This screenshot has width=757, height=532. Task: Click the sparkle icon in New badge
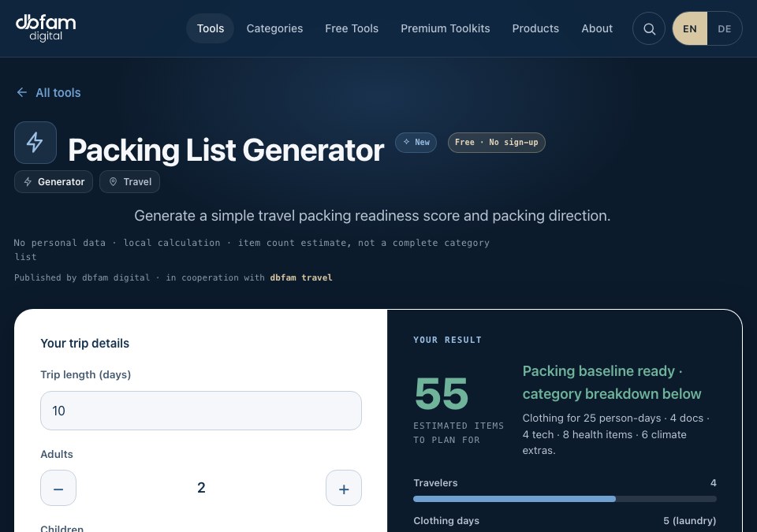[407, 142]
